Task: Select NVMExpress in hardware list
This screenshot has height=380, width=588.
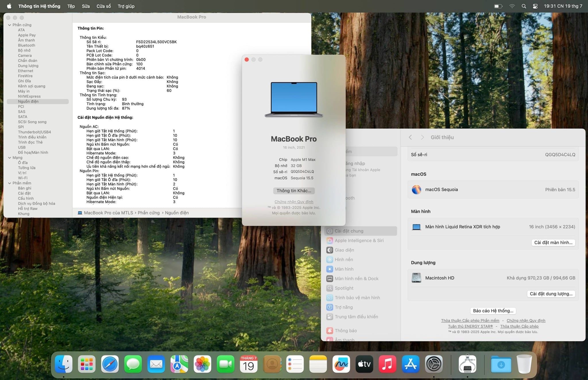Action: pos(29,97)
